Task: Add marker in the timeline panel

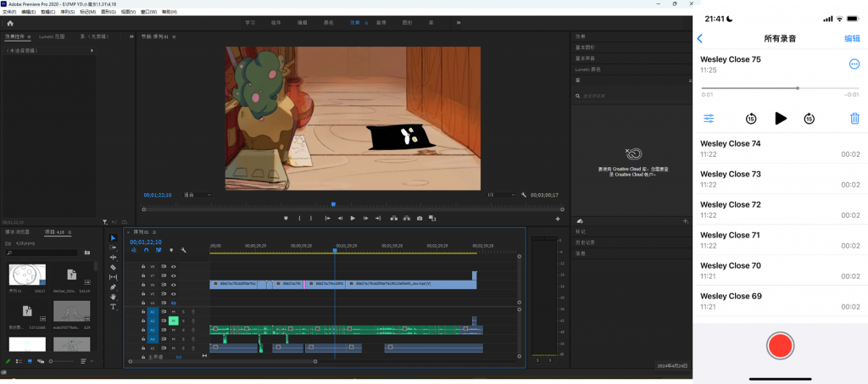Action: tap(171, 250)
